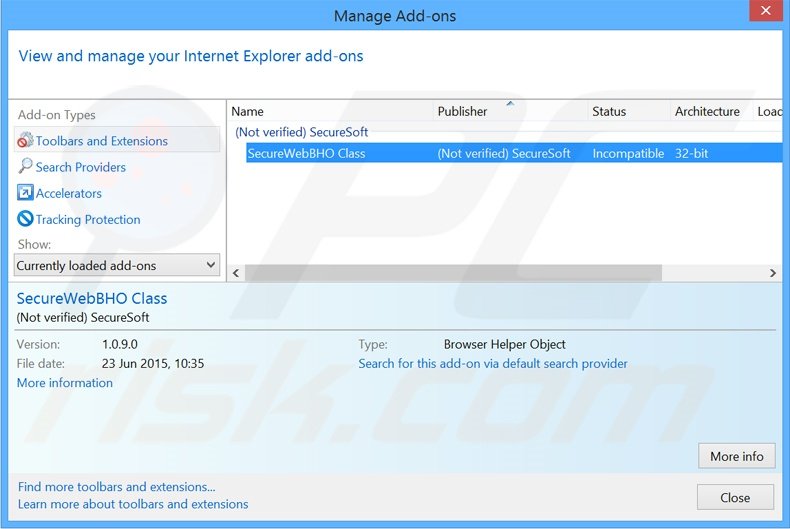Click the SecureWebBHO Class details heading
This screenshot has width=790, height=529.
[92, 298]
